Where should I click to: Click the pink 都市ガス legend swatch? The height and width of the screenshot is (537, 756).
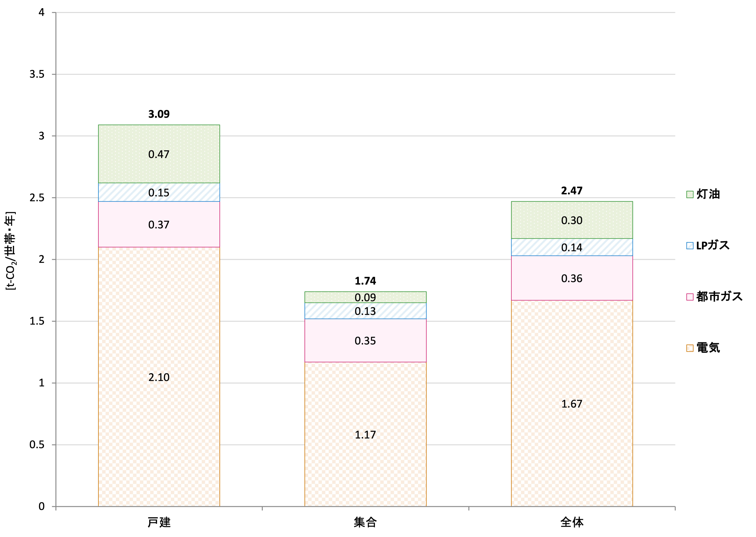[x=690, y=297]
